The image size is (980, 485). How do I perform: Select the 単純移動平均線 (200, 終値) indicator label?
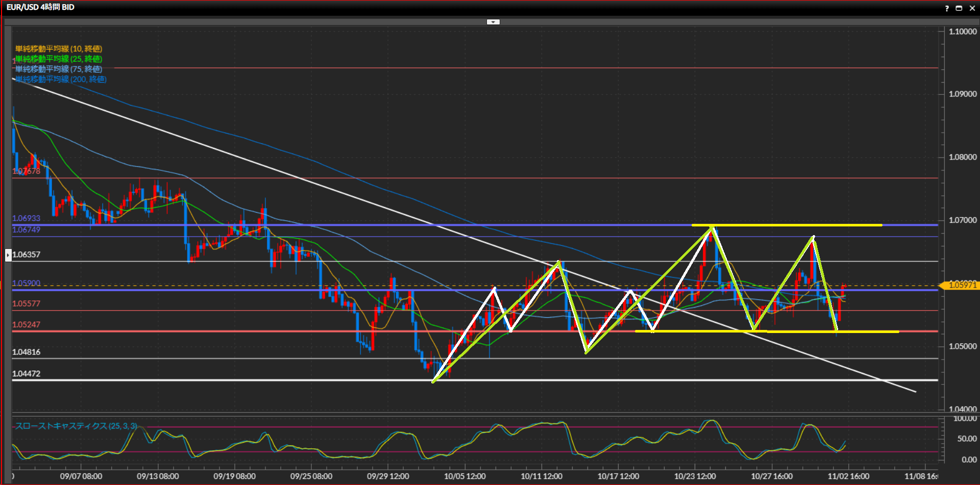tap(61, 80)
